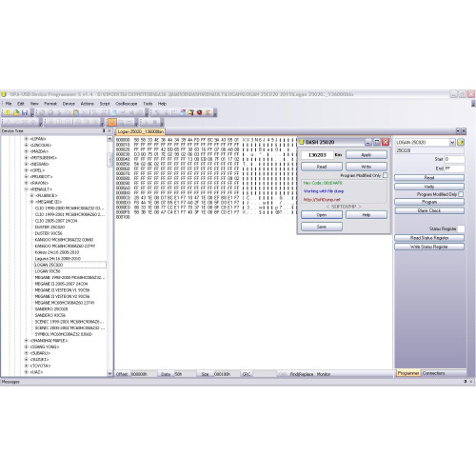Click Apply in the DASH 25020 dialog
The image size is (476, 476).
coord(367,155)
